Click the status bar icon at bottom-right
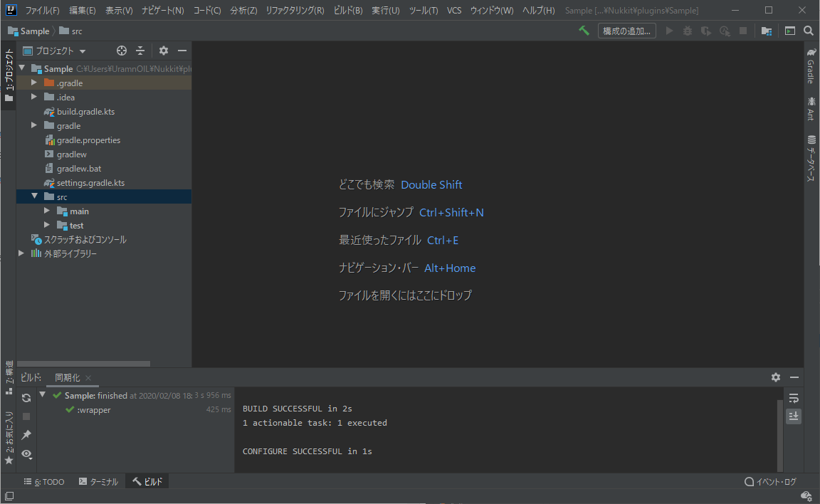 coord(806,495)
